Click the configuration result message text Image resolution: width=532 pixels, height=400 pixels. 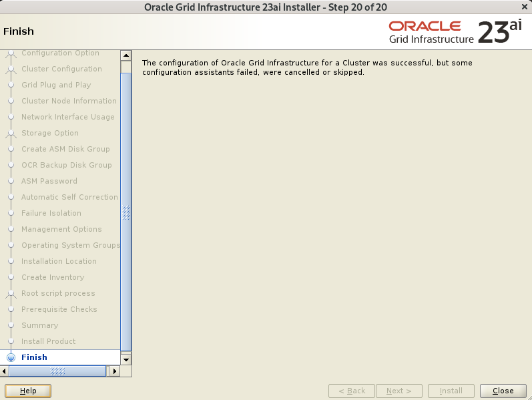coord(307,67)
